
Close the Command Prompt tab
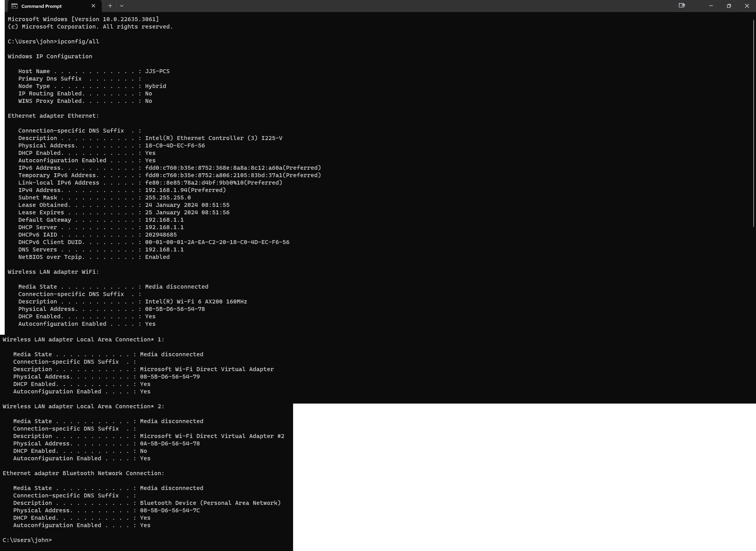pyautogui.click(x=94, y=6)
